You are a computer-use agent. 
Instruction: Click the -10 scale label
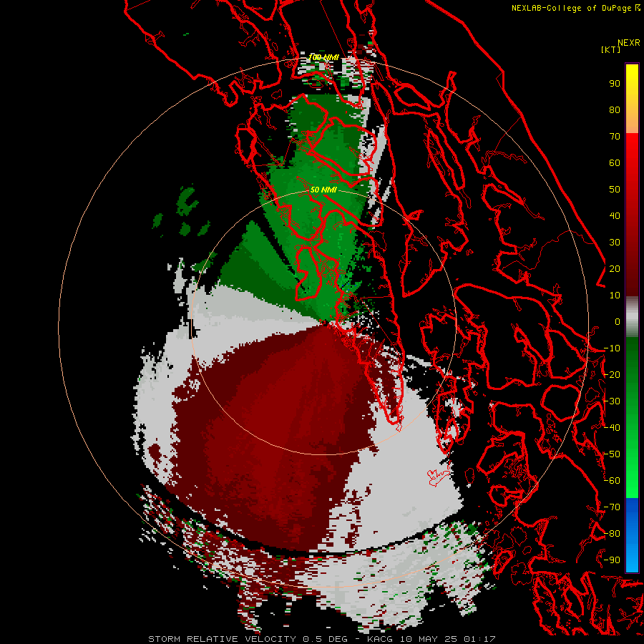612,348
